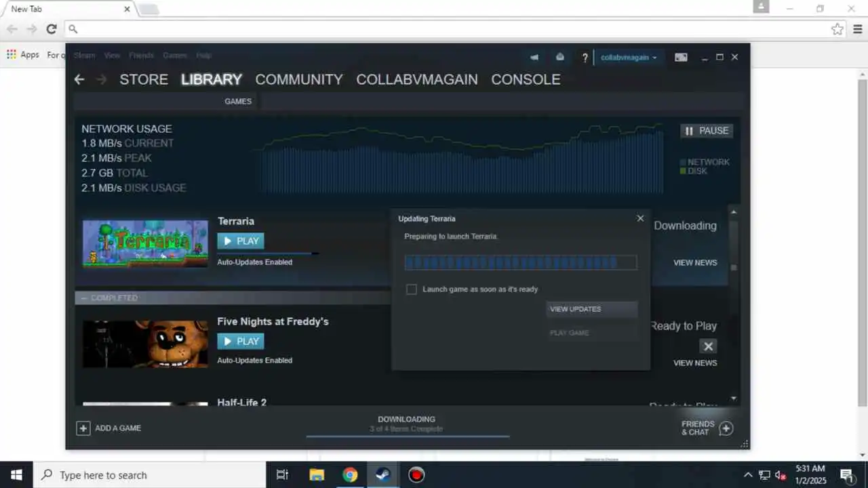
Task: Open FRIENDS & CHAT plus icon
Action: [726, 428]
